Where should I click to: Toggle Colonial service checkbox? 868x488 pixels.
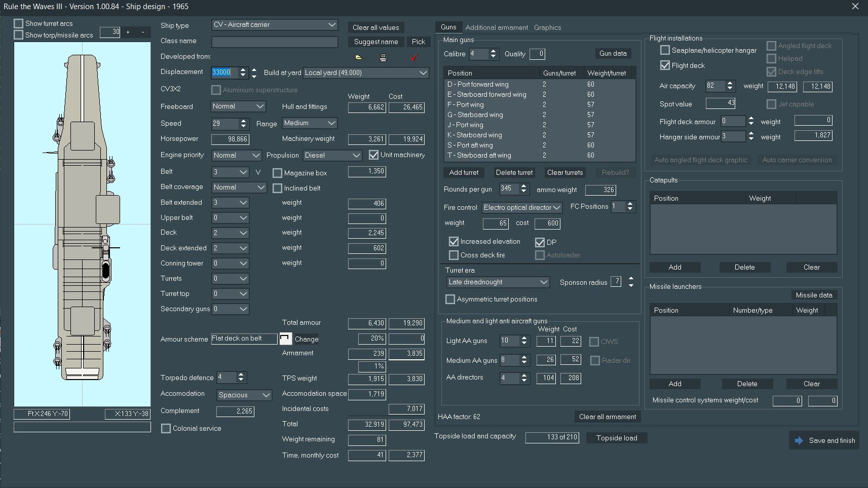(166, 428)
